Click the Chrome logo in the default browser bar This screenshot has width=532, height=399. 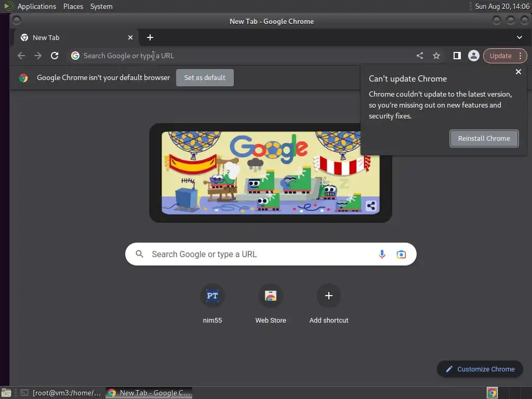[23, 78]
